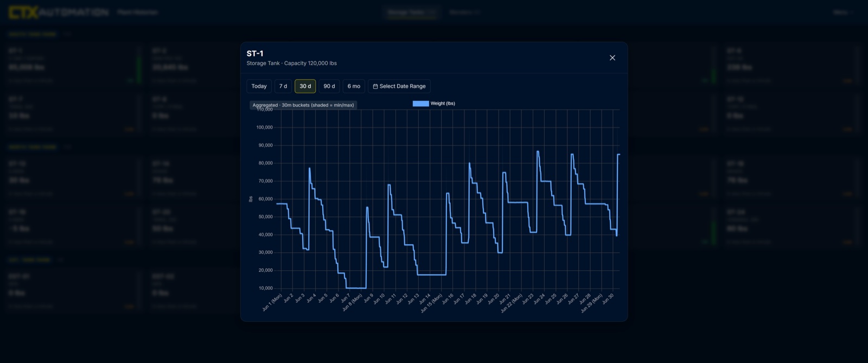Click the Jun 1 (Mon) axis label

(x=272, y=302)
